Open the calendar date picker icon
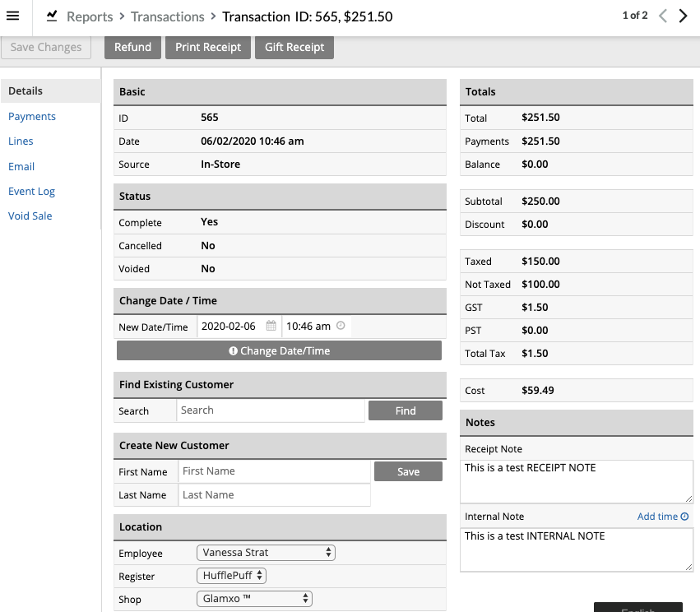The image size is (700, 612). coord(271,326)
